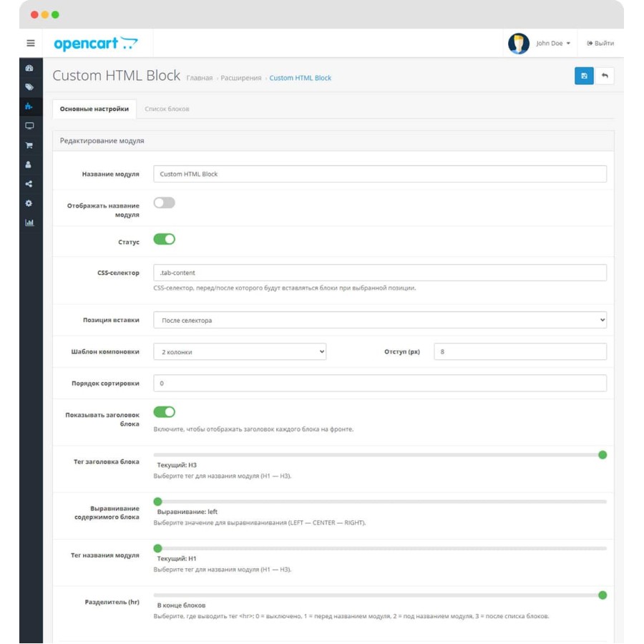Click the blue save button
Viewport: 644px width, 644px height.
pyautogui.click(x=584, y=76)
